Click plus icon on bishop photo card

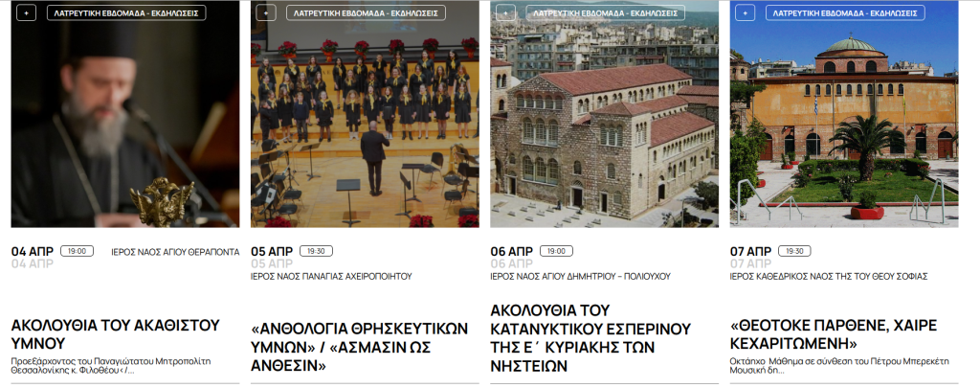coord(26,12)
